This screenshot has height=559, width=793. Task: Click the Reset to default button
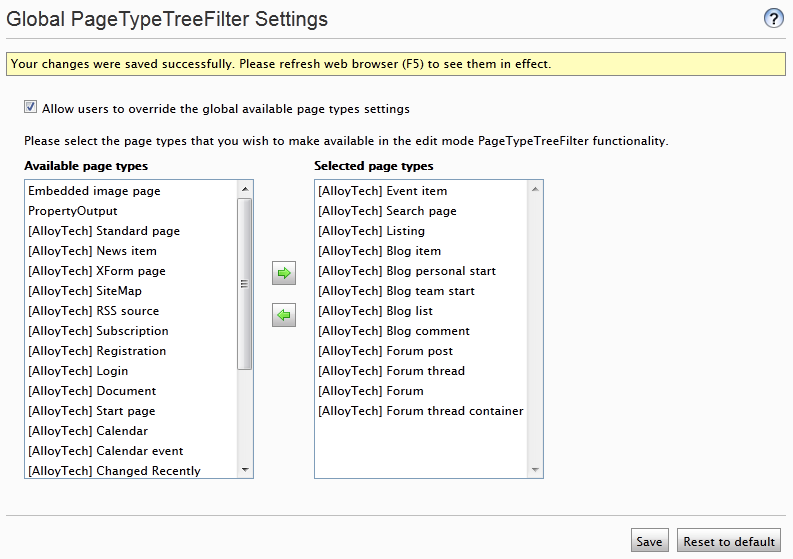[729, 541]
